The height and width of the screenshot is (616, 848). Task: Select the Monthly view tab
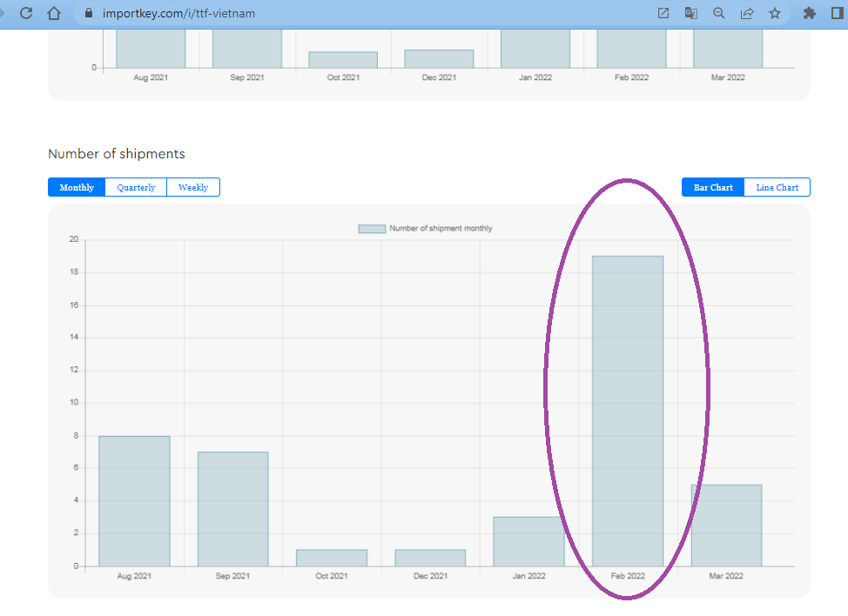coord(77,187)
